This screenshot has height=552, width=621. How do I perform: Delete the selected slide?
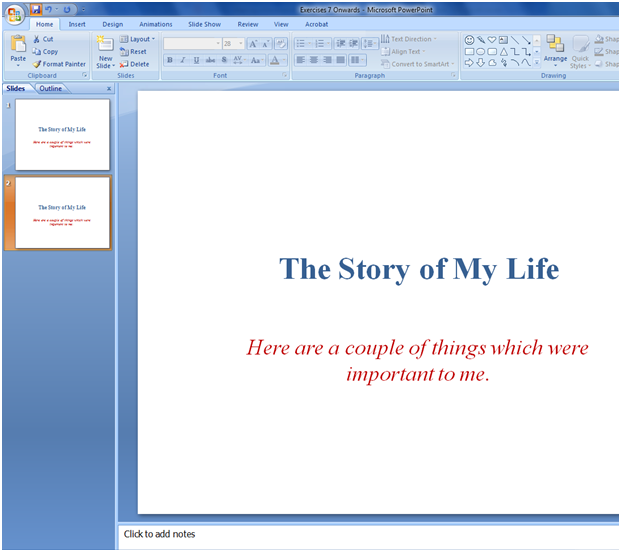click(135, 64)
